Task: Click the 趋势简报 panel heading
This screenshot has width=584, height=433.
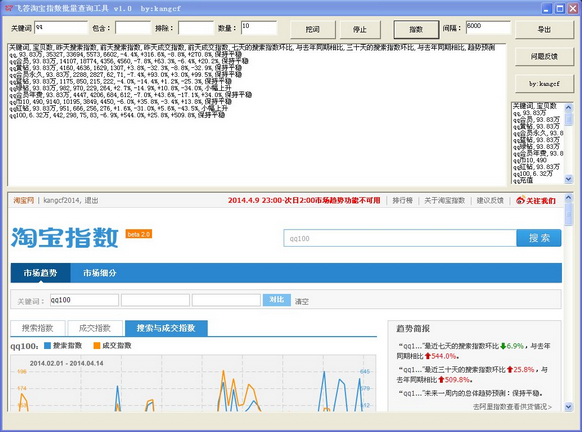Action: pos(413,328)
